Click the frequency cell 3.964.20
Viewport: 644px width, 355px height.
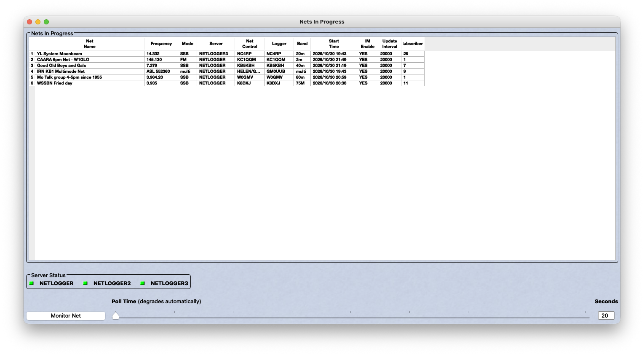pos(161,77)
